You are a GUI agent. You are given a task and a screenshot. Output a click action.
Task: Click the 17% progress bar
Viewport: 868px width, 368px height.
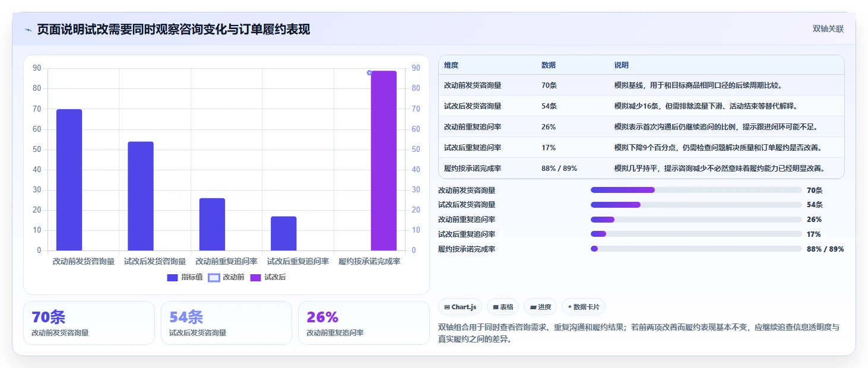(696, 234)
